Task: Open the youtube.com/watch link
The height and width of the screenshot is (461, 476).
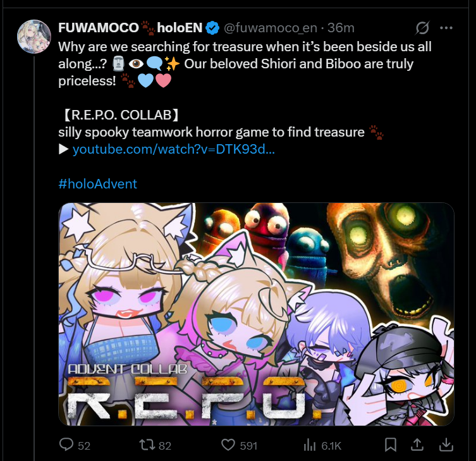Action: coord(174,149)
